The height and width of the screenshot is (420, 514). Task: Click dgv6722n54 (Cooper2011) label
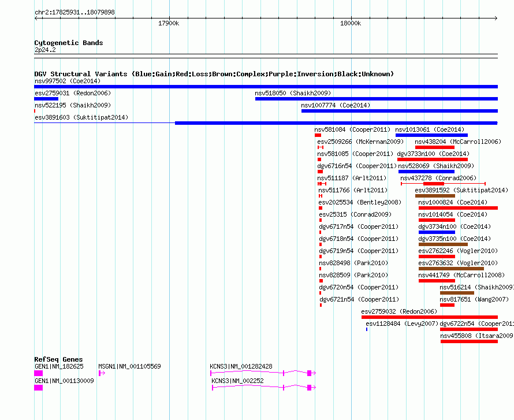pyautogui.click(x=476, y=324)
